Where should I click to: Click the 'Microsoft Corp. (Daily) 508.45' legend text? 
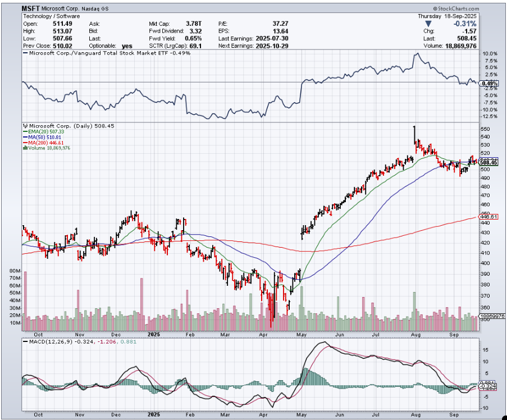click(72, 126)
